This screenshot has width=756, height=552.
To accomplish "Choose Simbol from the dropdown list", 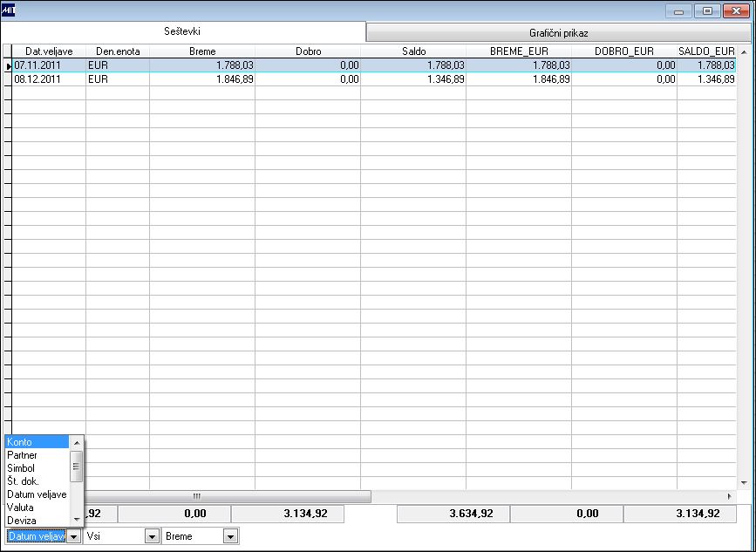I will tap(37, 468).
